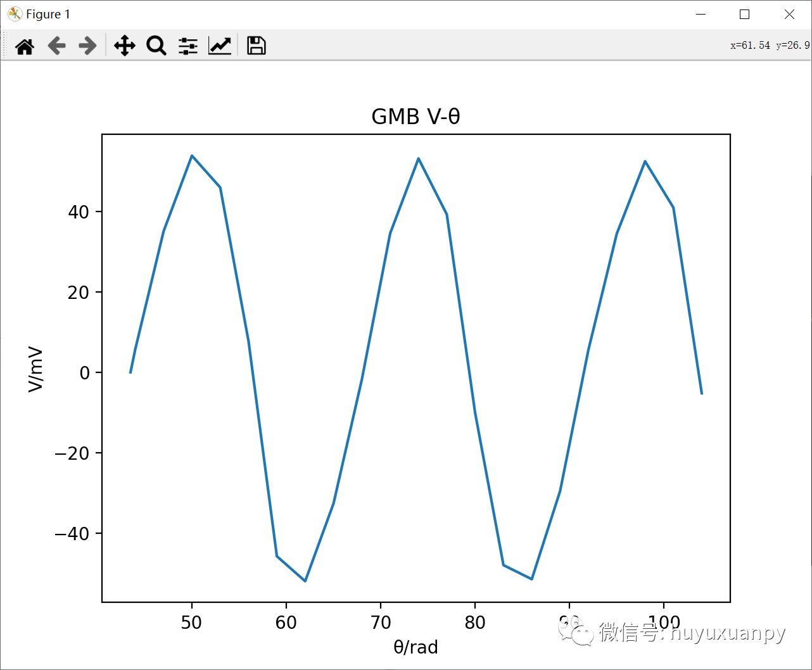Save the figure to file
The width and height of the screenshot is (812, 670).
point(257,46)
